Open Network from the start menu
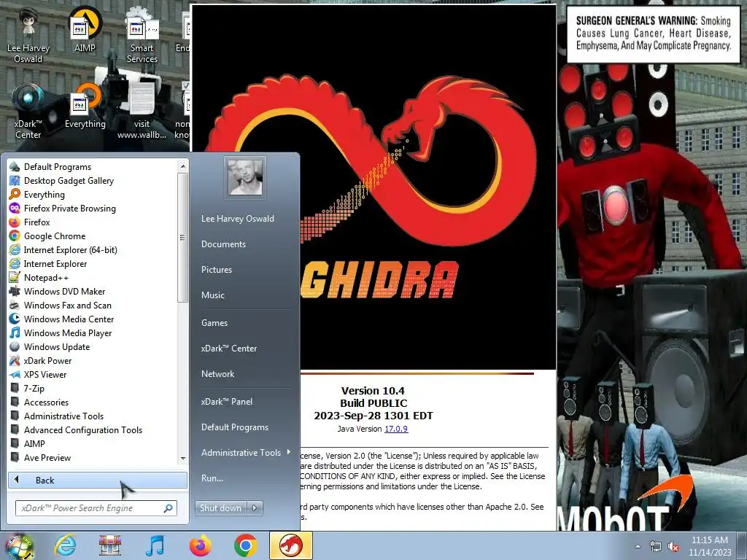Viewport: 747px width, 560px height. point(217,374)
